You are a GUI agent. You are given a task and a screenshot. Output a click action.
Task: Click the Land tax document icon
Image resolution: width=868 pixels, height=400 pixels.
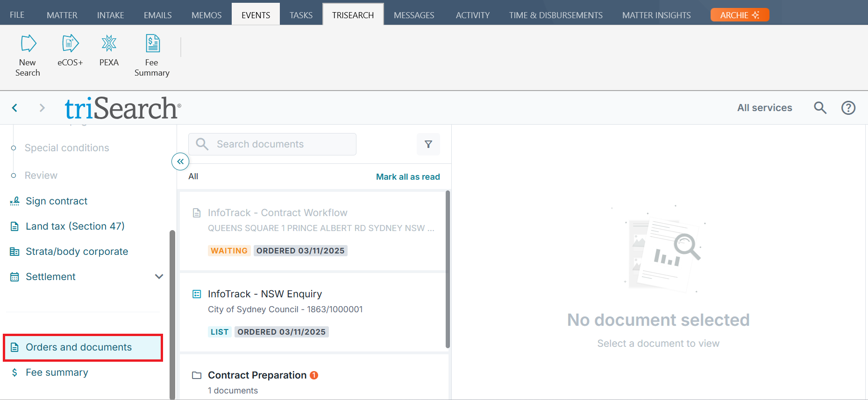coord(14,226)
